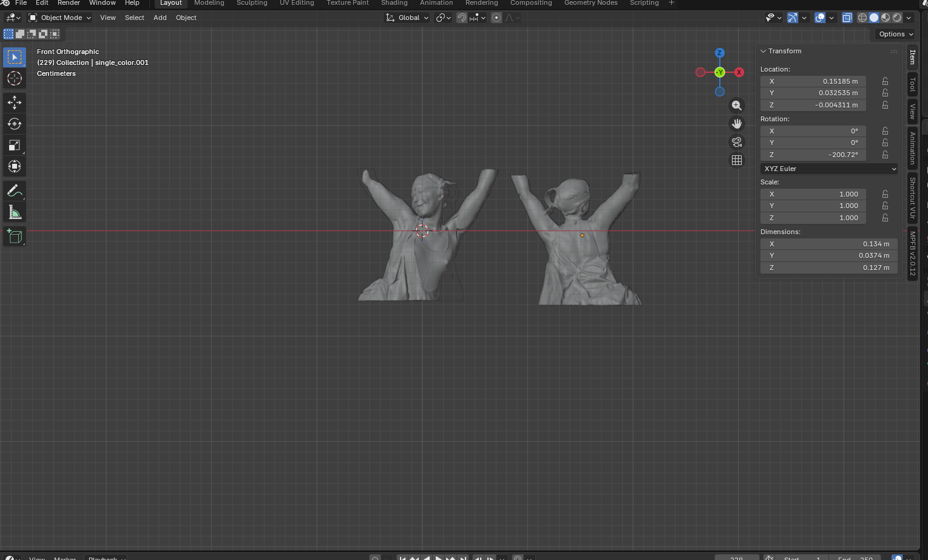
Task: Click the red X axis on gizmo
Action: click(x=739, y=72)
